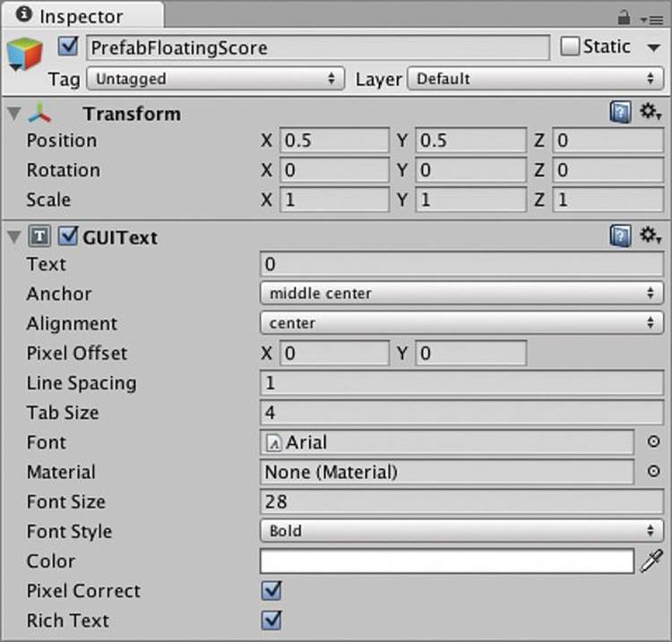Click the Inspector lock icon
672x642 pixels.
pos(624,17)
